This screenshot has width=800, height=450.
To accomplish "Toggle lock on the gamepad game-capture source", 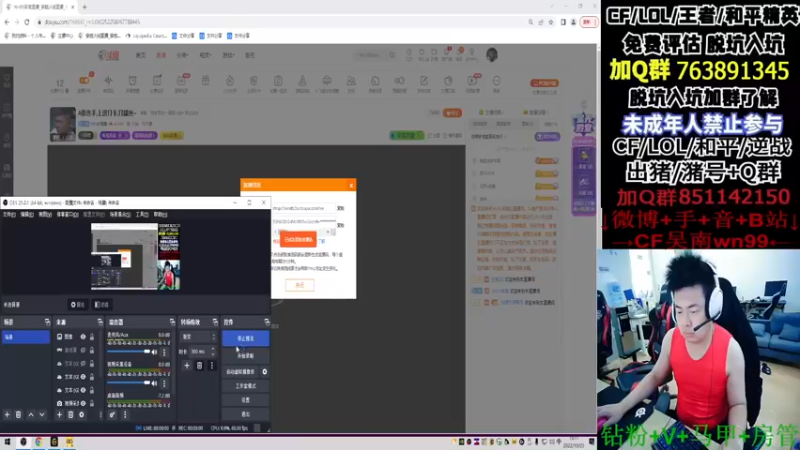I will [x=92, y=350].
